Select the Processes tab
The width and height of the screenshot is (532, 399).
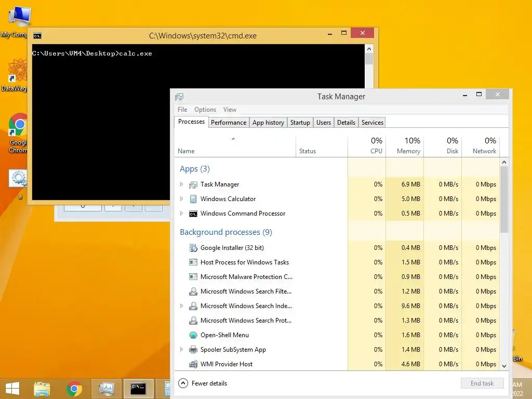(191, 122)
